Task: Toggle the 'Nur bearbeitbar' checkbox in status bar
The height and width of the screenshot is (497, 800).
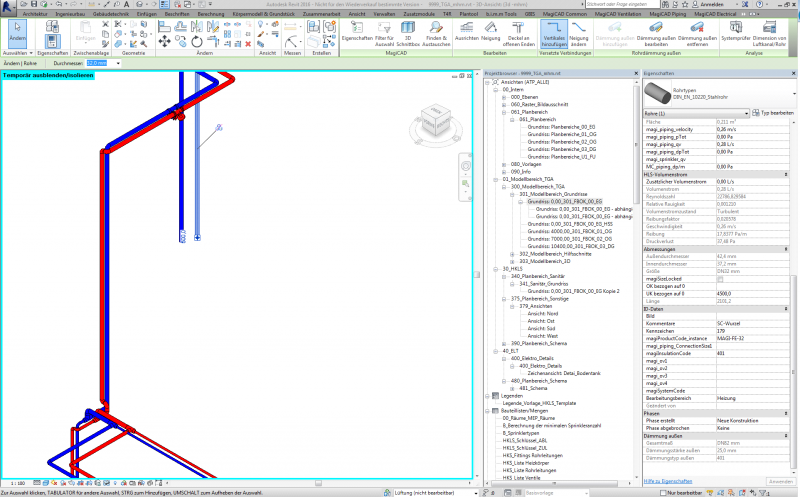Action: click(x=664, y=492)
